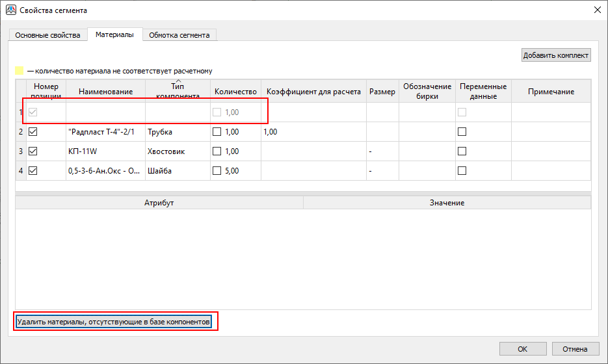Sort by Тип компонента column header
608x364 pixels.
tap(177, 92)
